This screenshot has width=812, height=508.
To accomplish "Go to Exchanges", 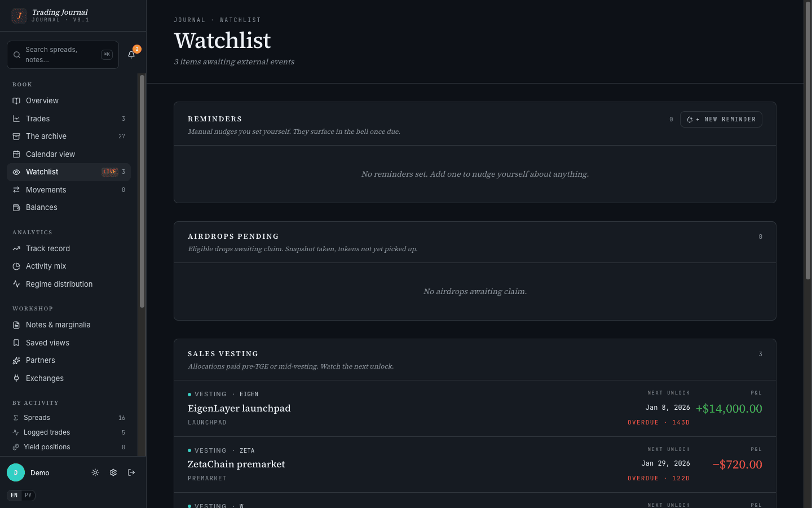I will [x=69, y=378].
